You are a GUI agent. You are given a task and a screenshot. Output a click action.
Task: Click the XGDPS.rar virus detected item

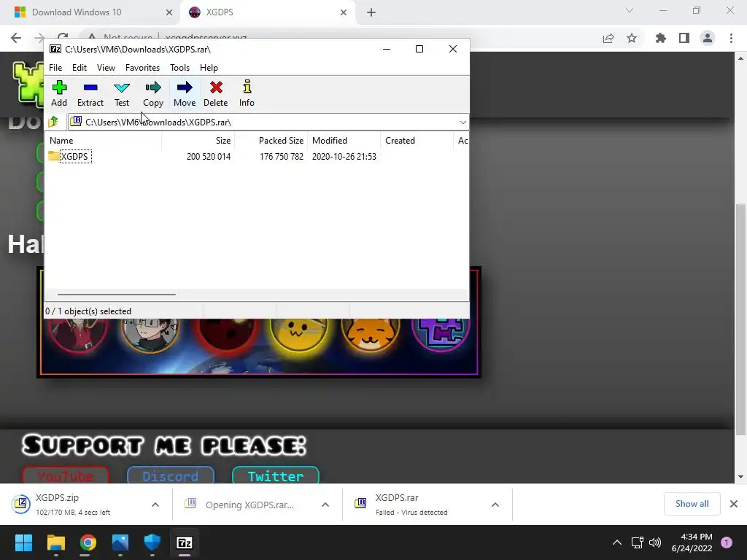[414, 505]
